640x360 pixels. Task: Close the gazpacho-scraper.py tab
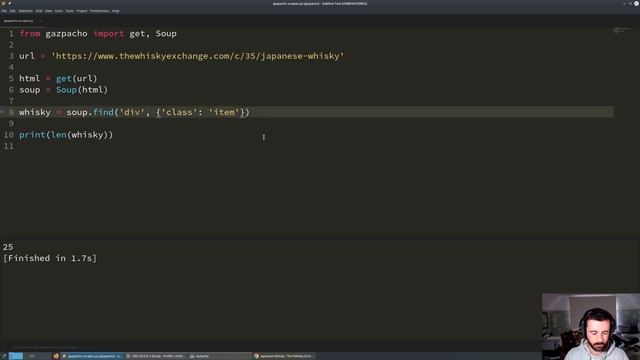pyautogui.click(x=41, y=21)
